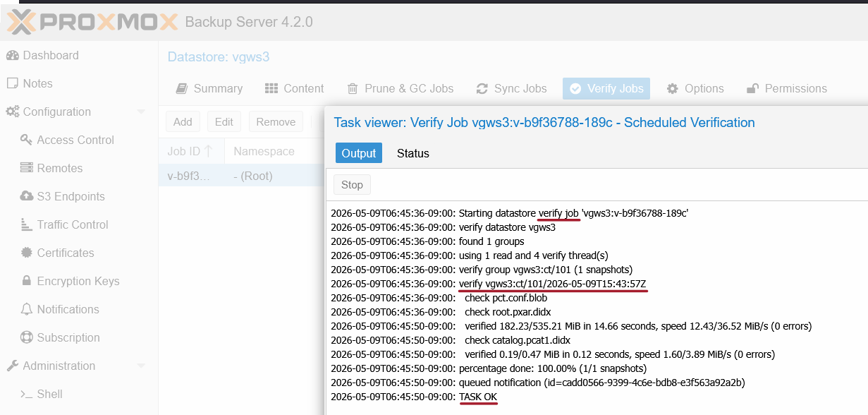Open Notes in the sidebar
The width and height of the screenshot is (868, 415).
pyautogui.click(x=38, y=83)
